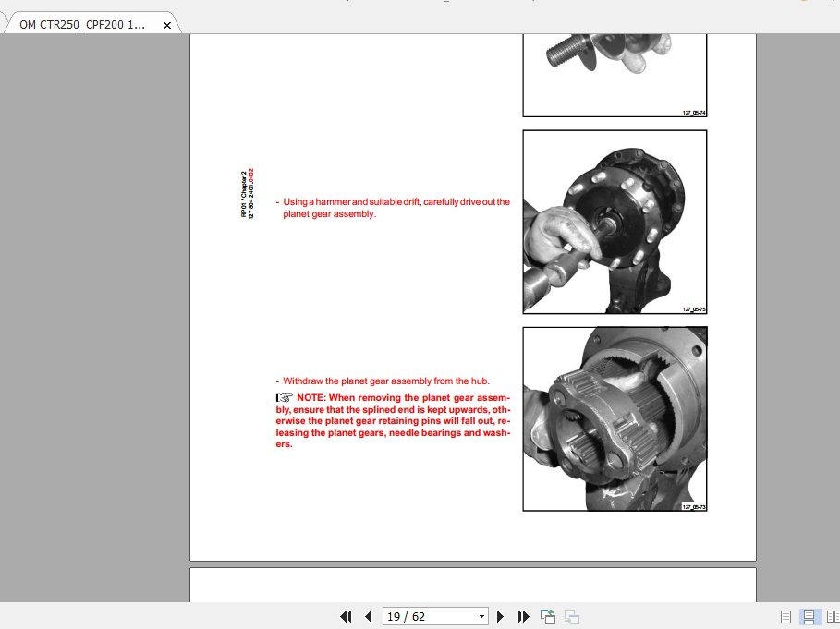This screenshot has width=840, height=629.
Task: Switch to single page view mode
Action: coord(785,617)
